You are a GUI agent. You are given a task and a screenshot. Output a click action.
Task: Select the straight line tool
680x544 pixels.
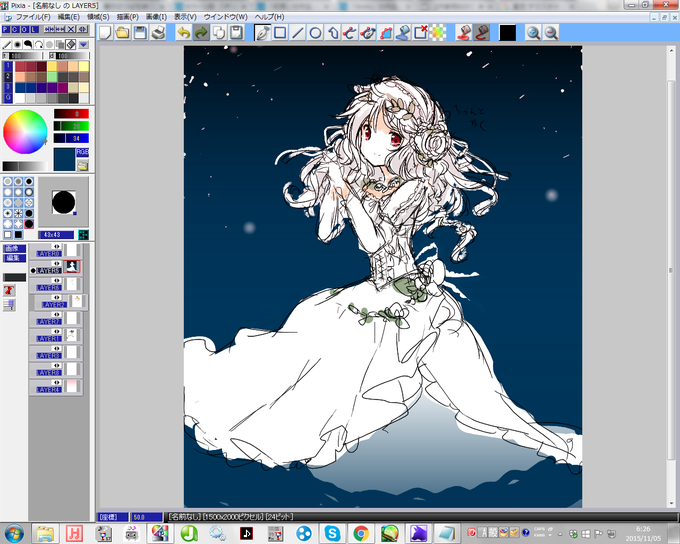(x=298, y=33)
